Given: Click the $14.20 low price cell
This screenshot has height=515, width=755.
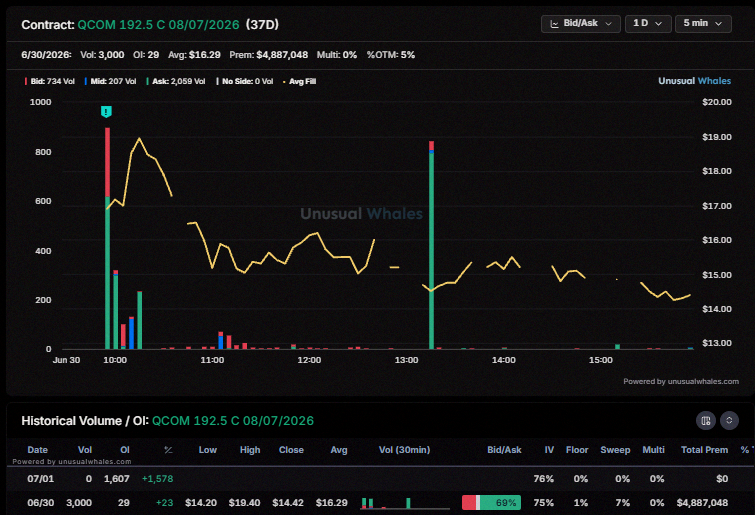Looking at the screenshot, I should pos(201,503).
